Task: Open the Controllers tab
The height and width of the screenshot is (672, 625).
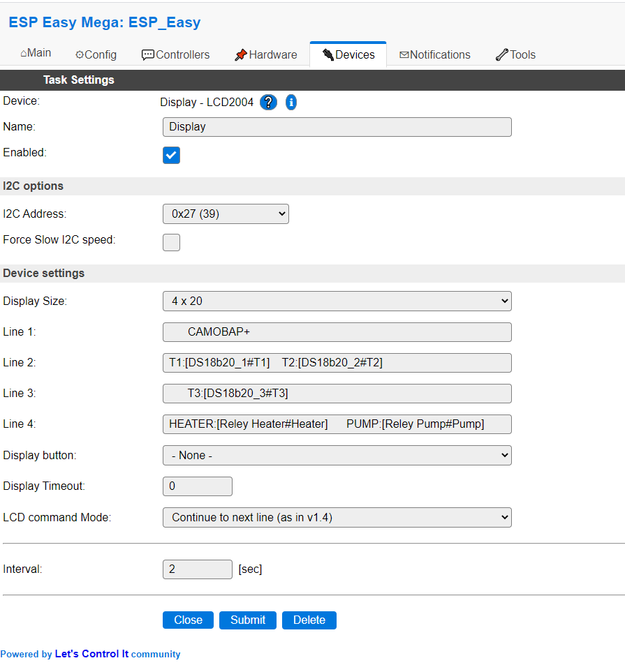Action: (175, 55)
